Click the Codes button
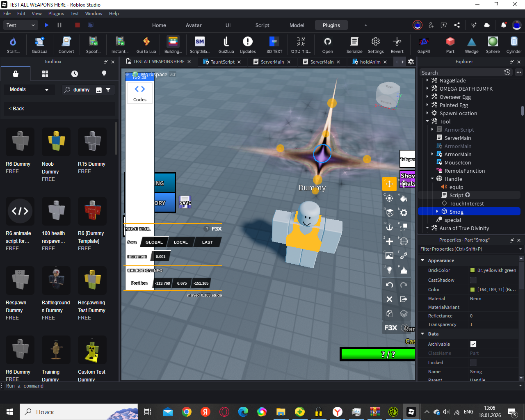Image resolution: width=525 pixels, height=420 pixels. [140, 93]
